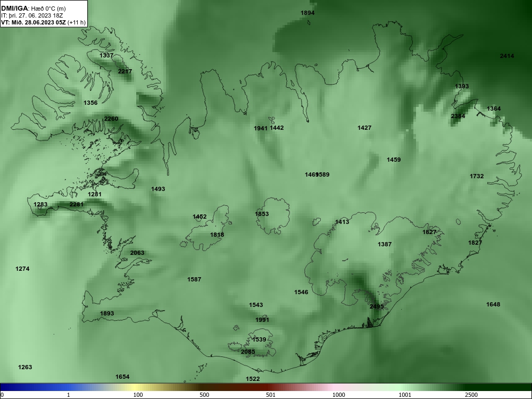The width and height of the screenshot is (532, 399).
Task: Click the 1522 value off the south coast
Action: [x=253, y=379]
